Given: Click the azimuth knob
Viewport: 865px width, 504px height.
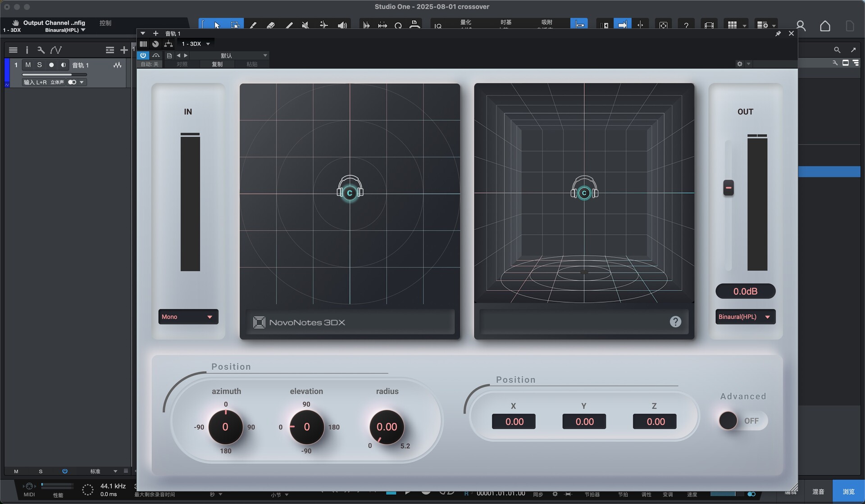Looking at the screenshot, I should click(x=225, y=427).
